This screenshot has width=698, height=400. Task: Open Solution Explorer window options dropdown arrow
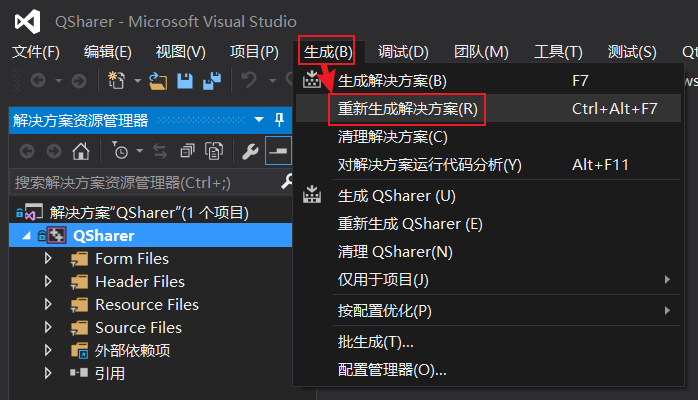click(259, 119)
